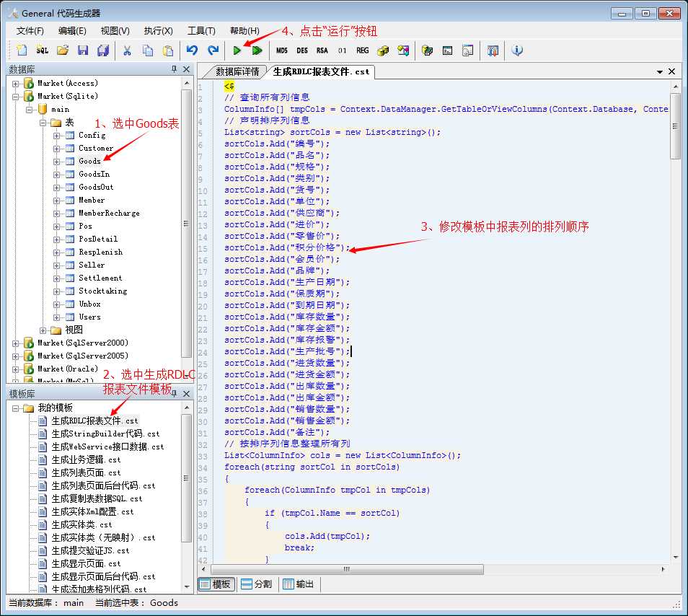
Task: Click code line sortCols.Add("积分价格")
Action: 287,247
